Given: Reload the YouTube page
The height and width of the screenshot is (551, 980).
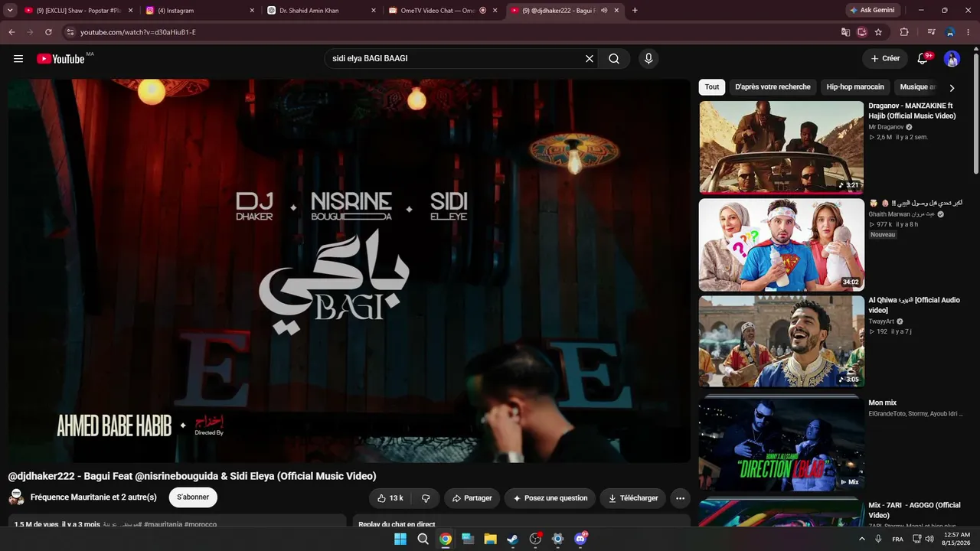Looking at the screenshot, I should pyautogui.click(x=48, y=32).
